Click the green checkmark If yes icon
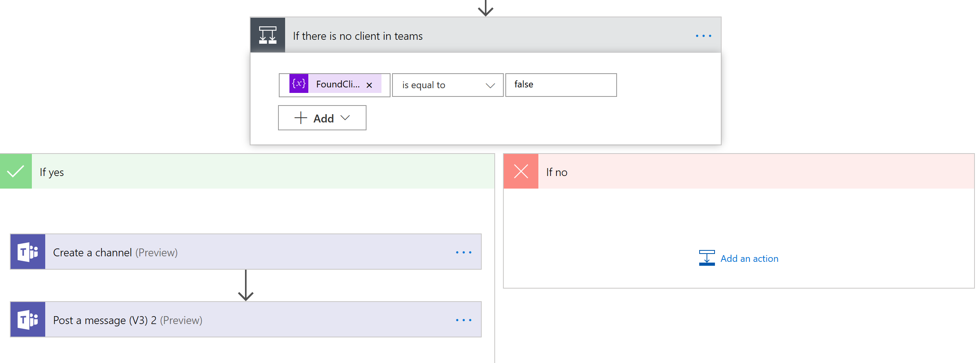 pos(16,172)
